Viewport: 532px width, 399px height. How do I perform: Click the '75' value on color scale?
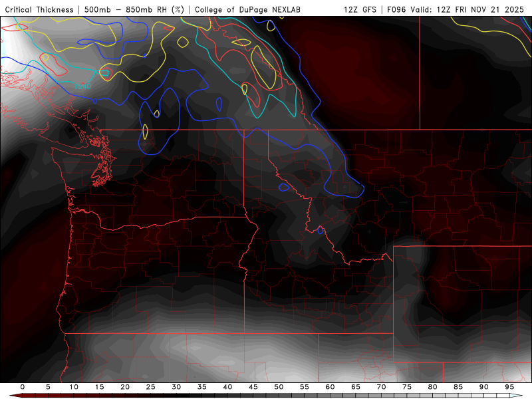[x=407, y=387]
